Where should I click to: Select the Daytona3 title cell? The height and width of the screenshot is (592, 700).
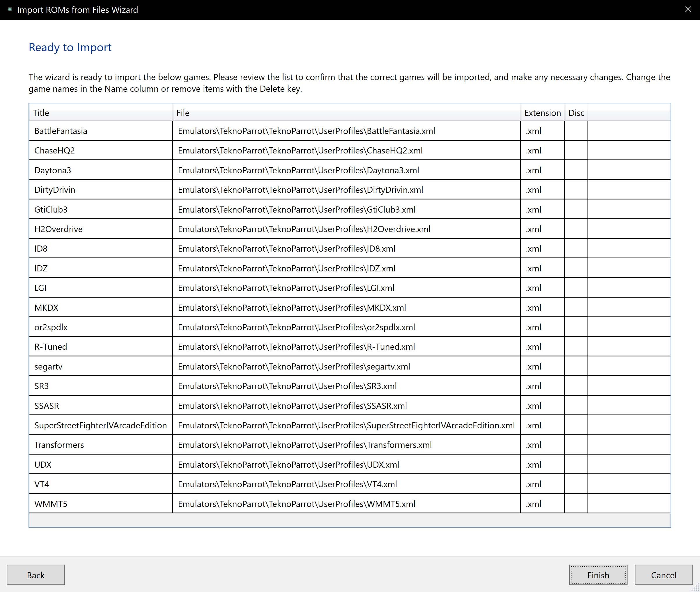point(101,170)
